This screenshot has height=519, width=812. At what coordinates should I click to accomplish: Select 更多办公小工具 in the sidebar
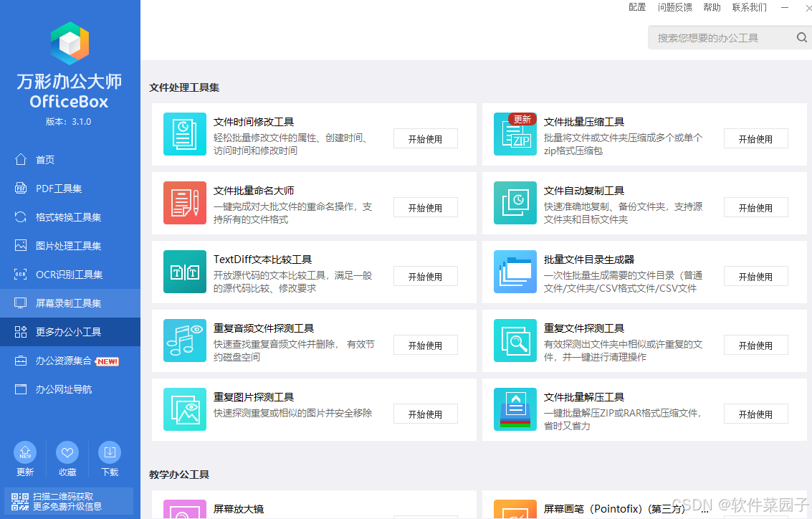70,331
